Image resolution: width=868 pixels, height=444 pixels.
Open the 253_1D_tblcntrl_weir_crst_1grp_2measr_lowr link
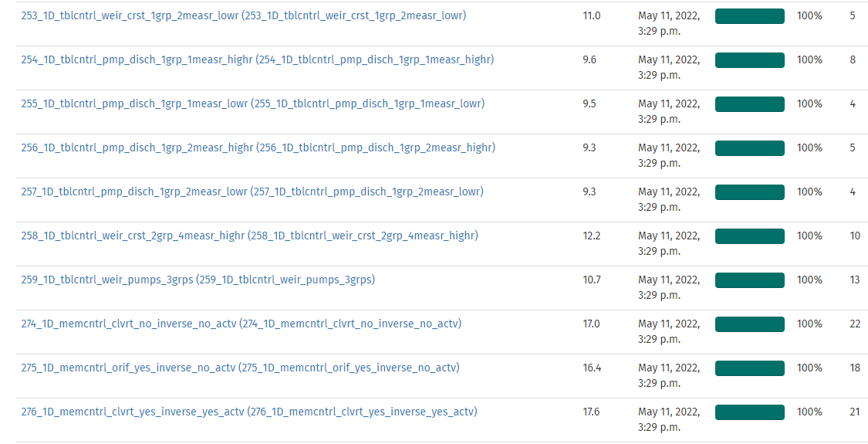click(243, 15)
